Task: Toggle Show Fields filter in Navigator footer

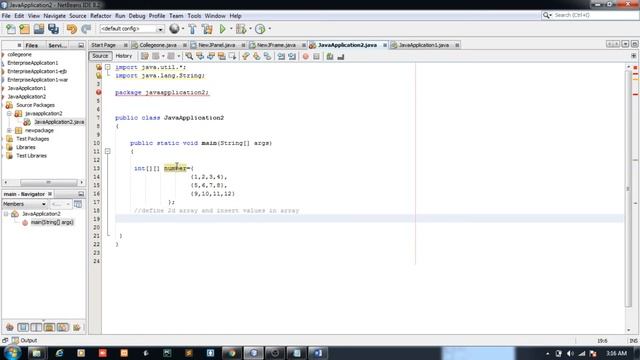Action: tap(23, 327)
